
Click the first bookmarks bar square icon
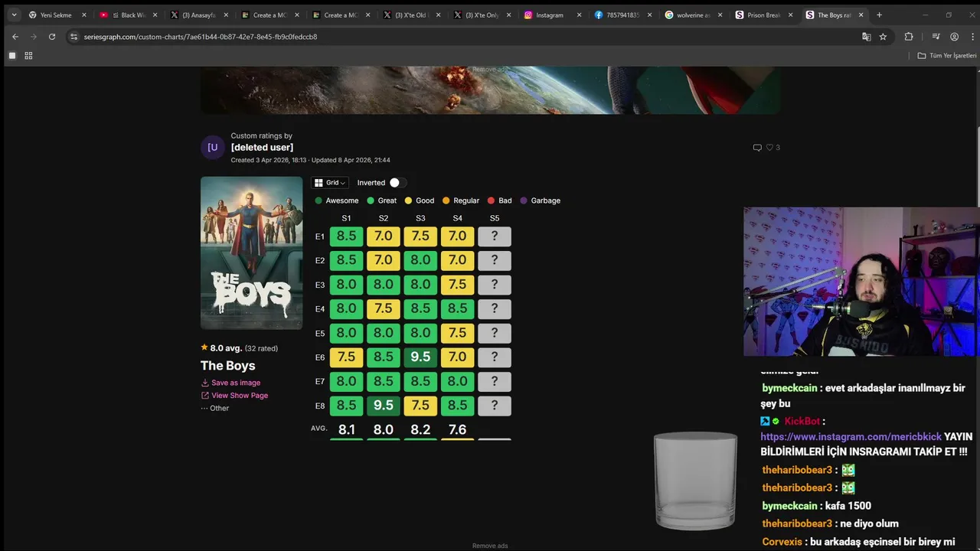12,56
